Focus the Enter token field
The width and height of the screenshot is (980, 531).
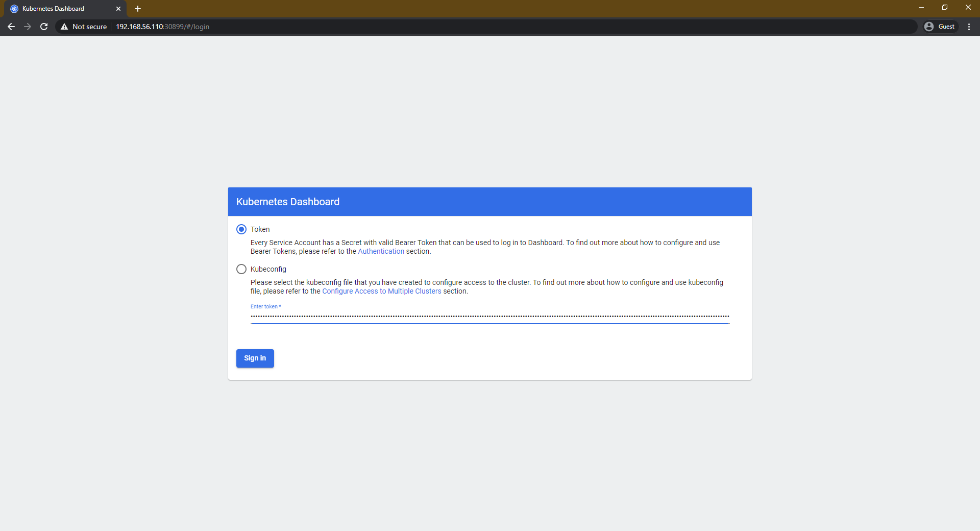[x=489, y=317]
